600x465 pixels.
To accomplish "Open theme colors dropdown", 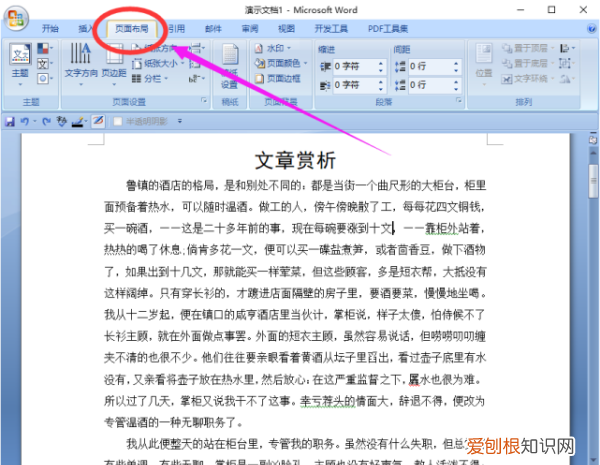I will point(45,48).
